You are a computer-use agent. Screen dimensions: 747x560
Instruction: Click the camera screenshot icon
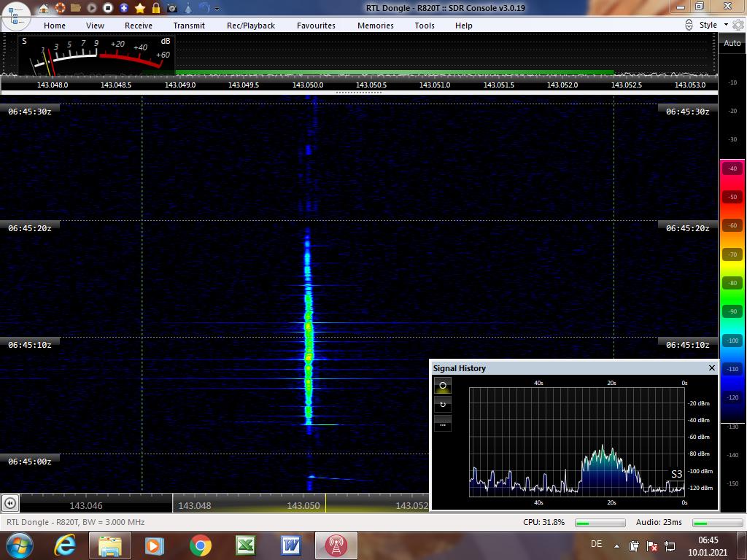click(172, 8)
